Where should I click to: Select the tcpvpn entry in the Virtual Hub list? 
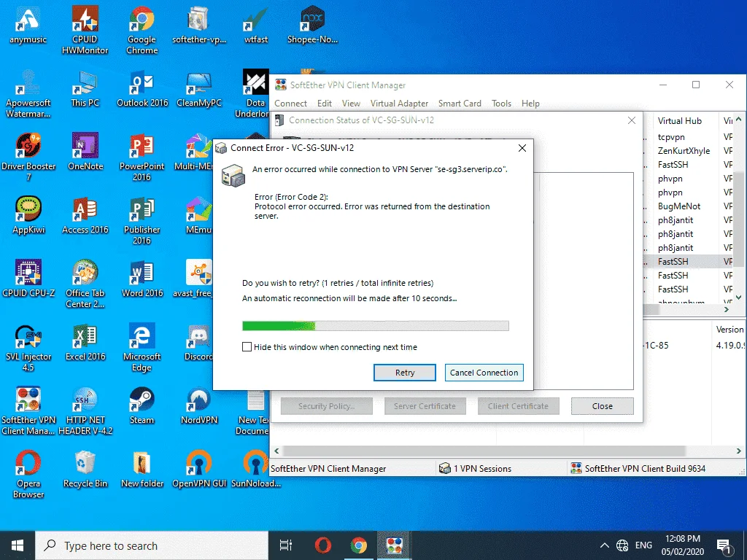[x=671, y=137]
